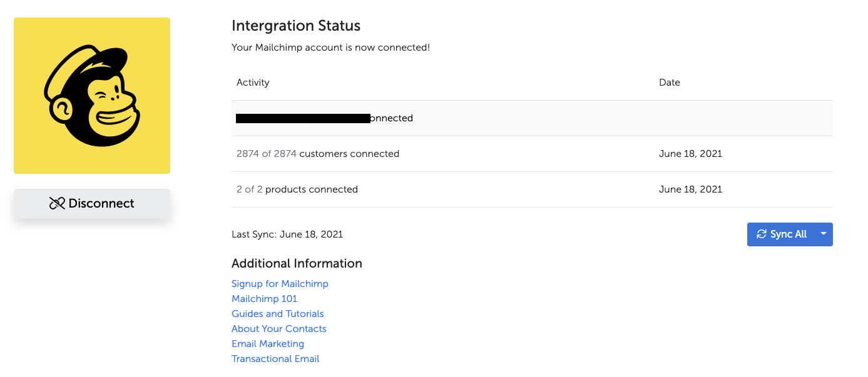Click the Mailchimp monkey logo
Image resolution: width=868 pixels, height=377 pixels.
tap(92, 96)
